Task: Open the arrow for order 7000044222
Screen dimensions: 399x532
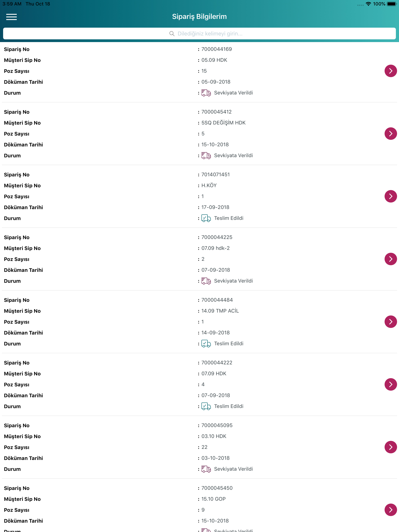Action: tap(391, 384)
